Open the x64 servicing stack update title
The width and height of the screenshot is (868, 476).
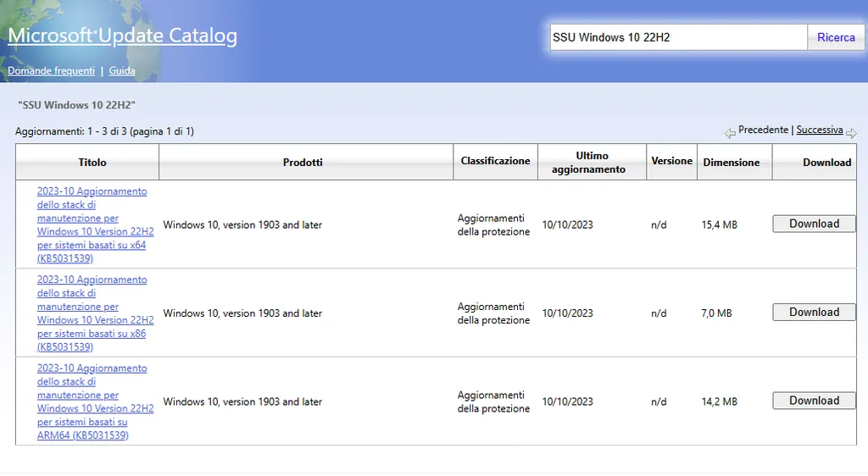click(x=95, y=224)
